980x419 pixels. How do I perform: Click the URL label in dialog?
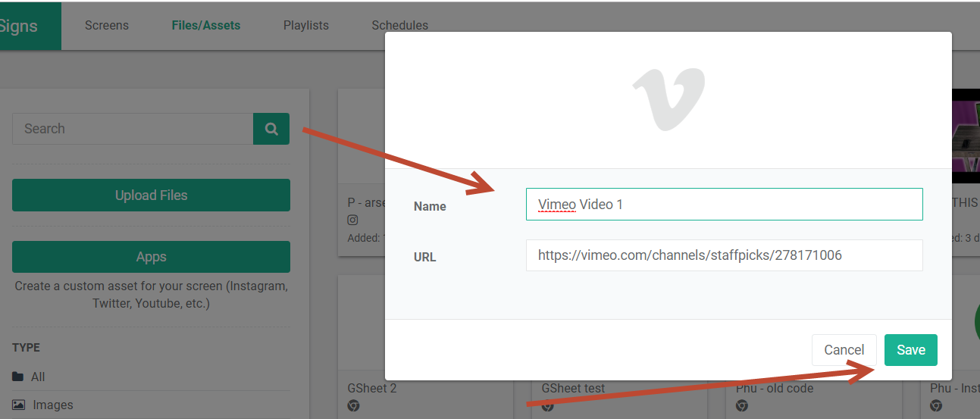424,257
